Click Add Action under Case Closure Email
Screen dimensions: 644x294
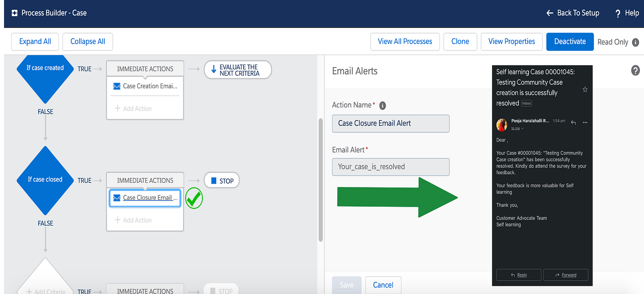point(133,220)
